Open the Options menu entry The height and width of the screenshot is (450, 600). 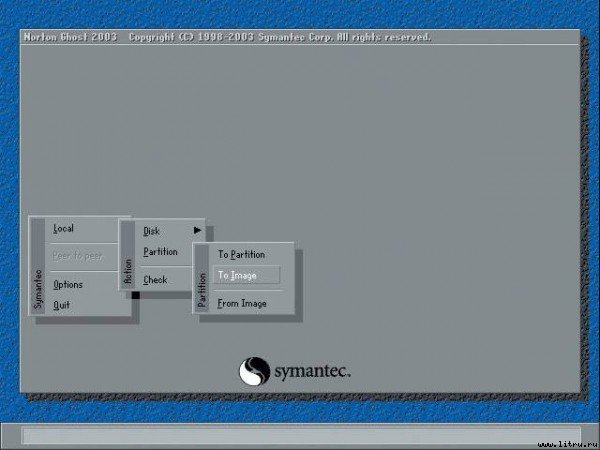68,285
